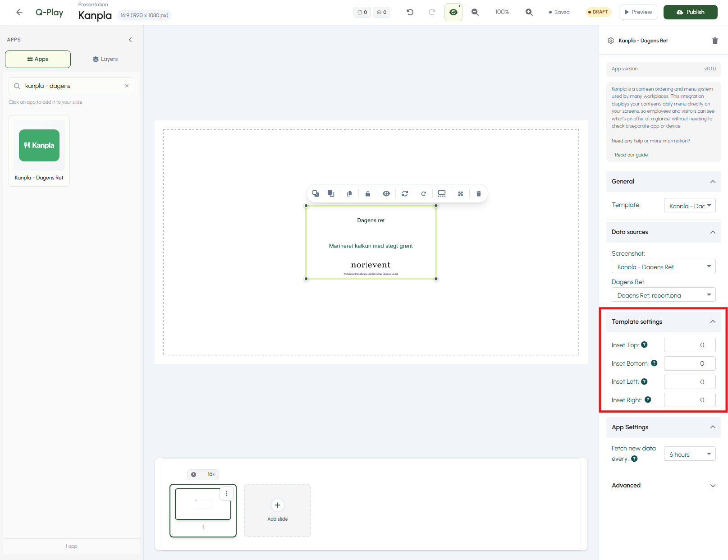Zoom out with the magnifier minus icon
The height and width of the screenshot is (560, 728).
pyautogui.click(x=475, y=12)
